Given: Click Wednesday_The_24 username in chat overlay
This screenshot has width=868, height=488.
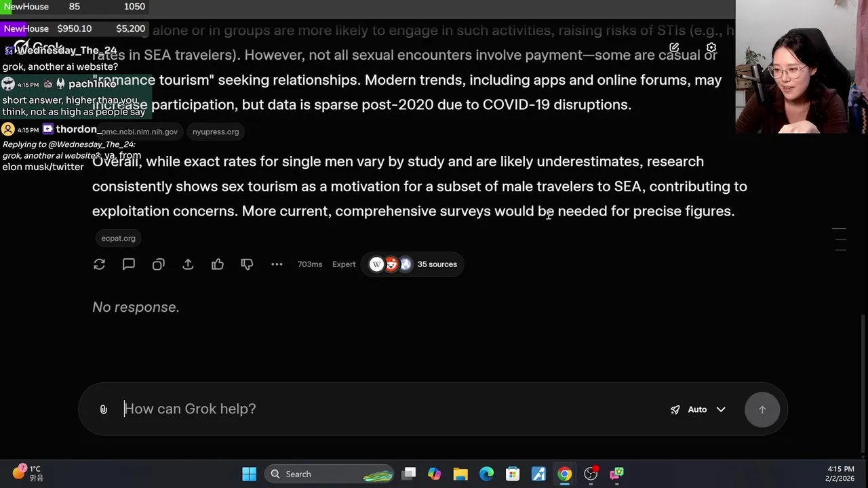Looking at the screenshot, I should coord(66,50).
